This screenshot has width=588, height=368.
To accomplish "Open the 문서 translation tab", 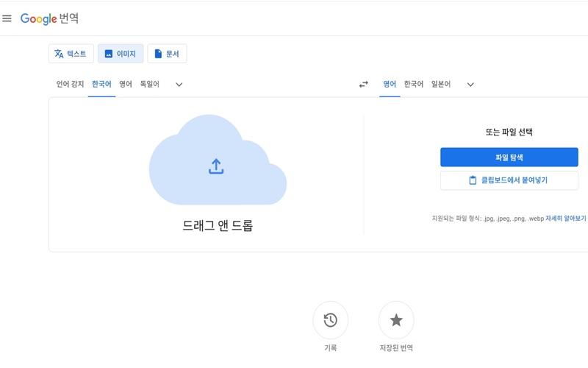I will (167, 54).
